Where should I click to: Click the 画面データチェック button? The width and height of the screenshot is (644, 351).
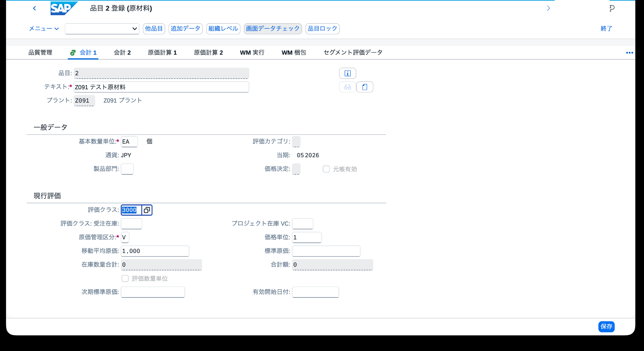[273, 29]
